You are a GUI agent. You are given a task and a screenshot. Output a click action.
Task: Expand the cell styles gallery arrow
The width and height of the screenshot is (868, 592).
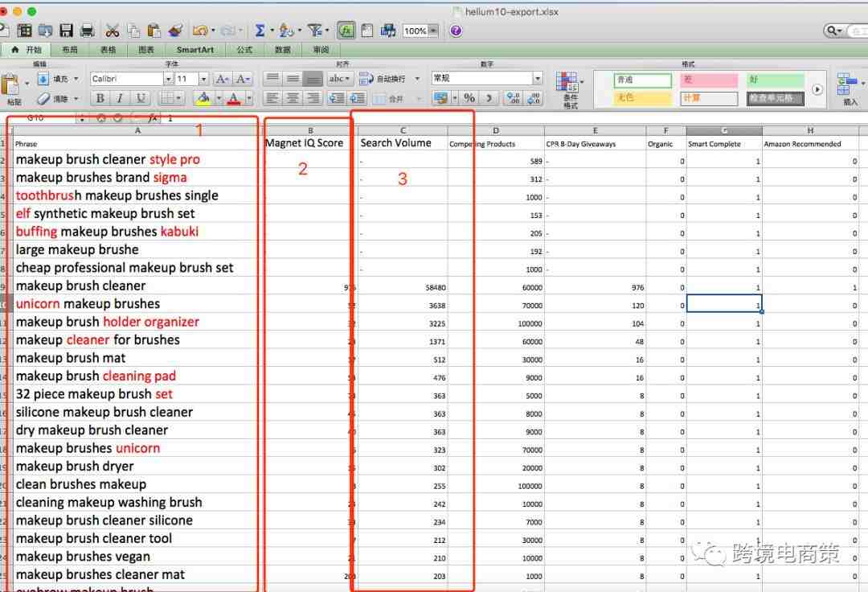click(x=817, y=89)
